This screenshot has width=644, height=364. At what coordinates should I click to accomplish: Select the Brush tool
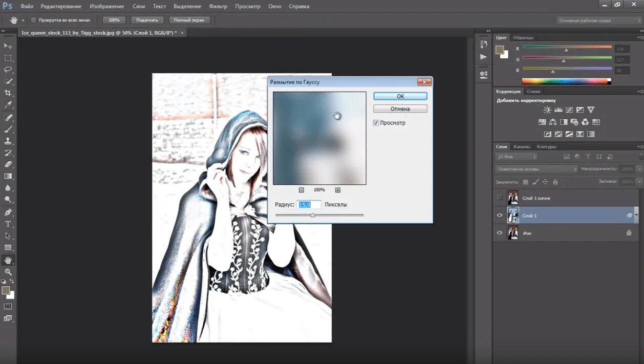pyautogui.click(x=8, y=130)
